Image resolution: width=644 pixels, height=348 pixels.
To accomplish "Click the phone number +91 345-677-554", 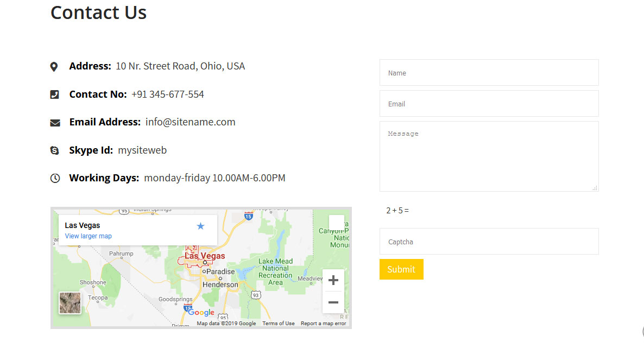I will click(x=168, y=94).
